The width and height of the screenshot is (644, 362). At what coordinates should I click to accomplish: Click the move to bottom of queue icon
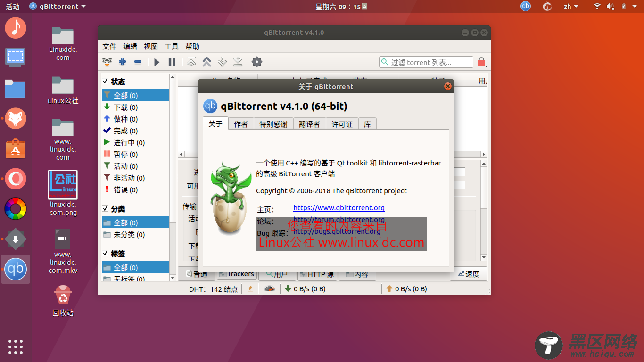[238, 62]
